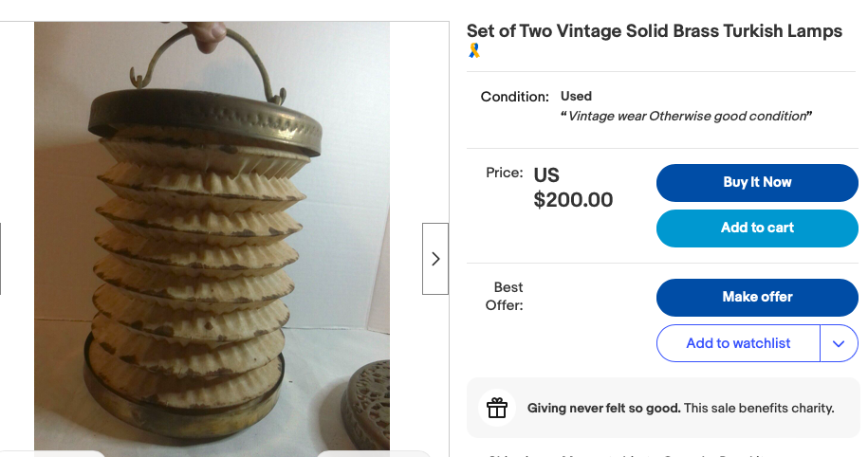868x457 pixels.
Task: Open the main lantern product photo
Action: coord(212,247)
